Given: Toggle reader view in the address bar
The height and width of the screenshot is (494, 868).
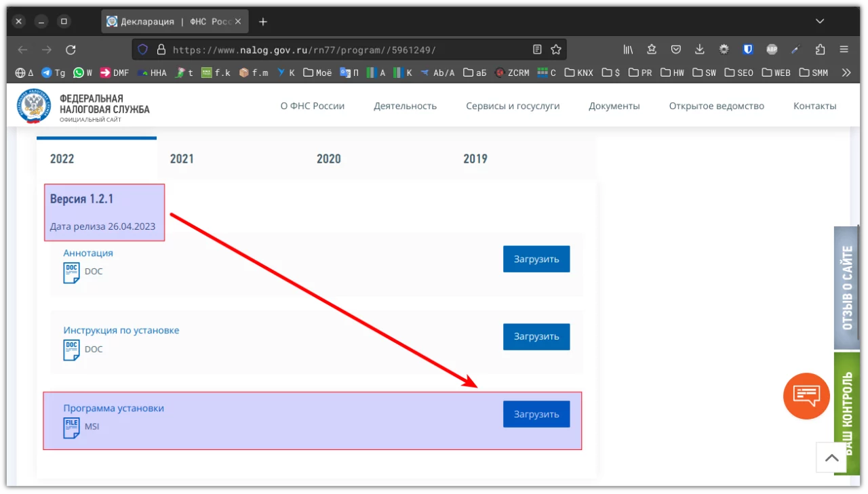Looking at the screenshot, I should click(537, 49).
